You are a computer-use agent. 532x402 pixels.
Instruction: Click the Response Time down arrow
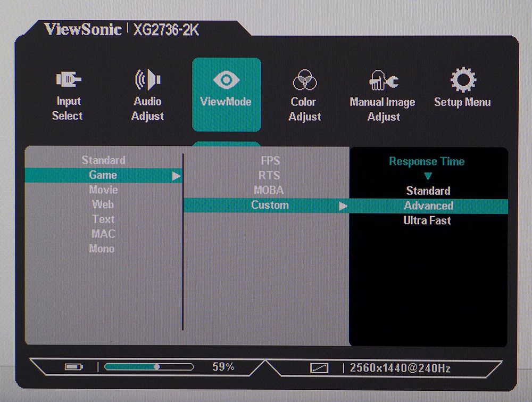click(x=428, y=176)
